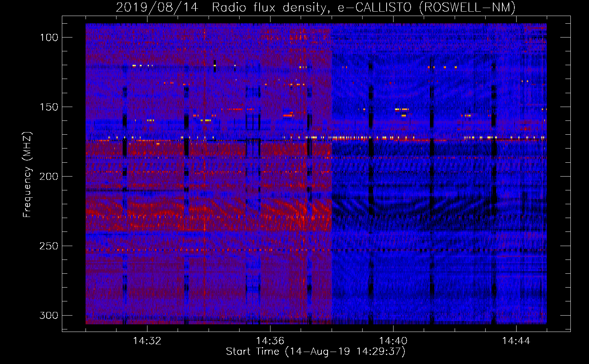The image size is (589, 364).
Task: Click the plot title with the e-CALLISTO ROSWELL-NM station name
Action: [x=316, y=7]
